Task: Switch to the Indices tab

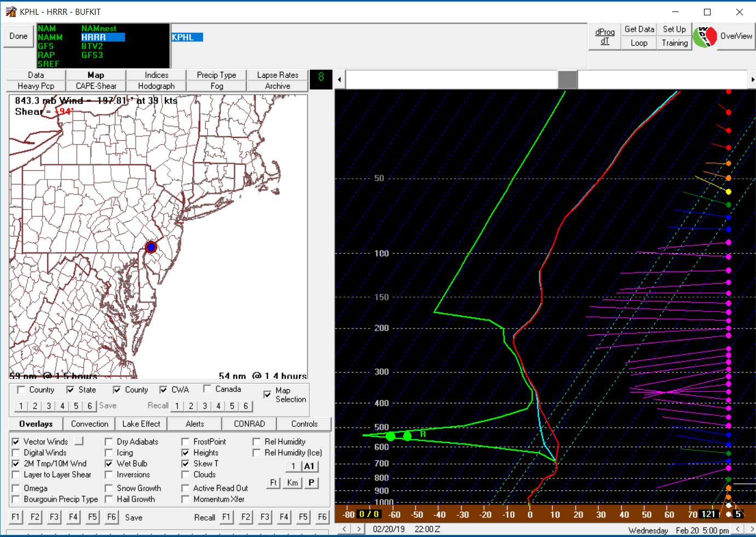Action: click(157, 75)
